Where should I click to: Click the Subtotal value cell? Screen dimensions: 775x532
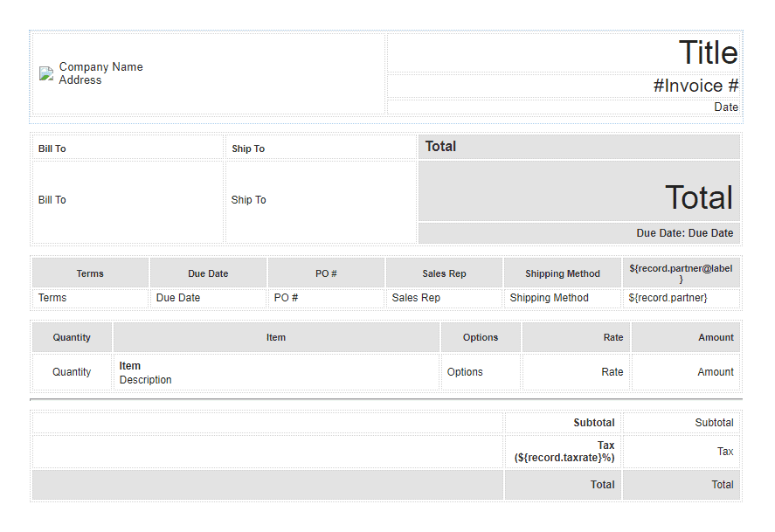click(682, 423)
